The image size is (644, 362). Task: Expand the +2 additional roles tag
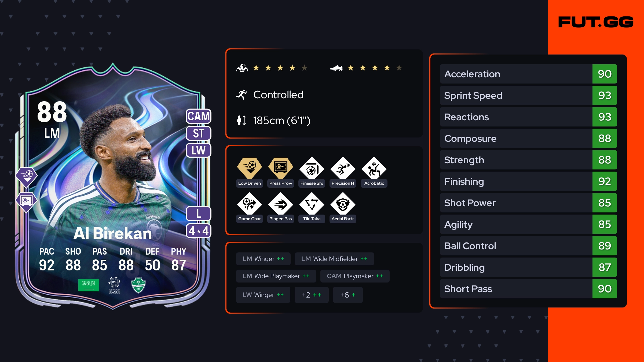tap(312, 295)
